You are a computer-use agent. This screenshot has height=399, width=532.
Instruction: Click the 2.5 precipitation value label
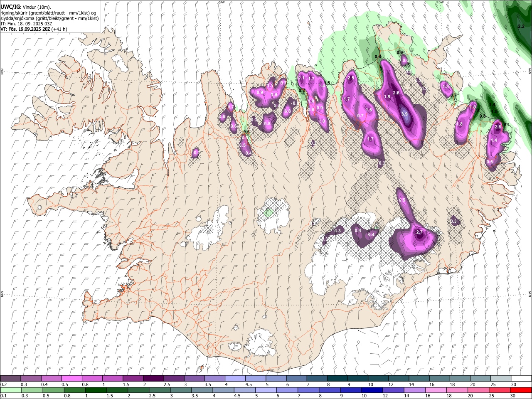point(351,78)
